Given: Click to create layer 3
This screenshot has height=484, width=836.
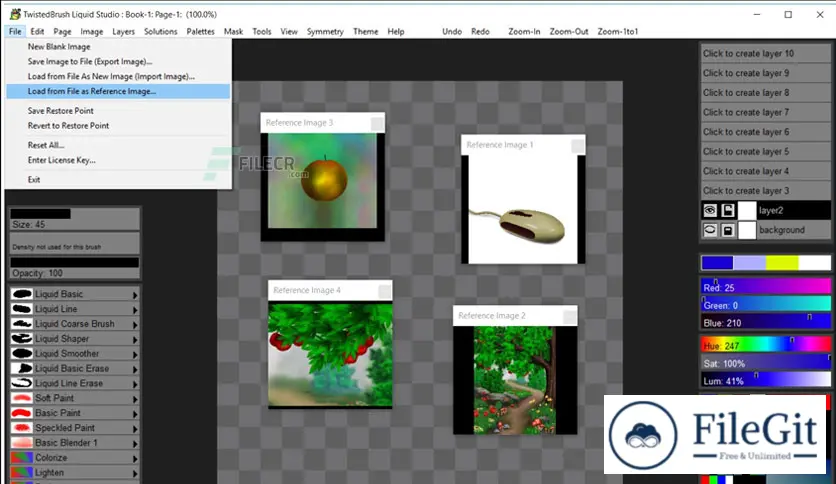Looking at the screenshot, I should pyautogui.click(x=765, y=190).
